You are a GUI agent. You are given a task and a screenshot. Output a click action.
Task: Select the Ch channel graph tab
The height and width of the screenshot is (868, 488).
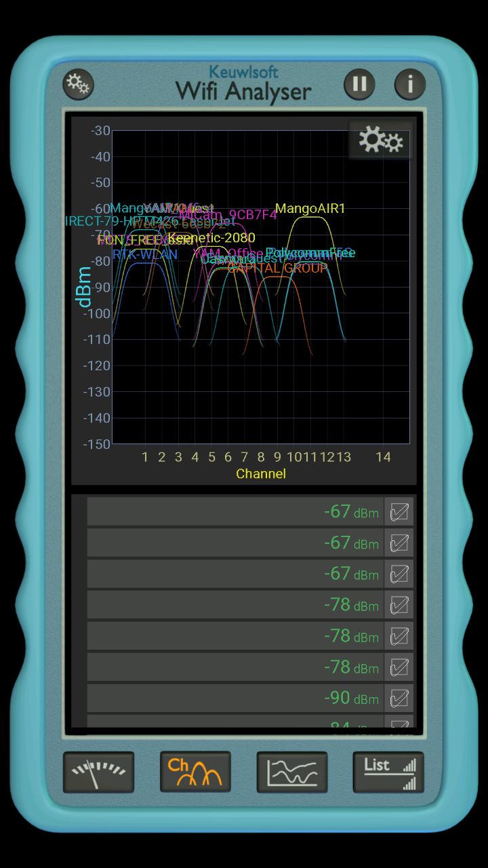click(195, 772)
